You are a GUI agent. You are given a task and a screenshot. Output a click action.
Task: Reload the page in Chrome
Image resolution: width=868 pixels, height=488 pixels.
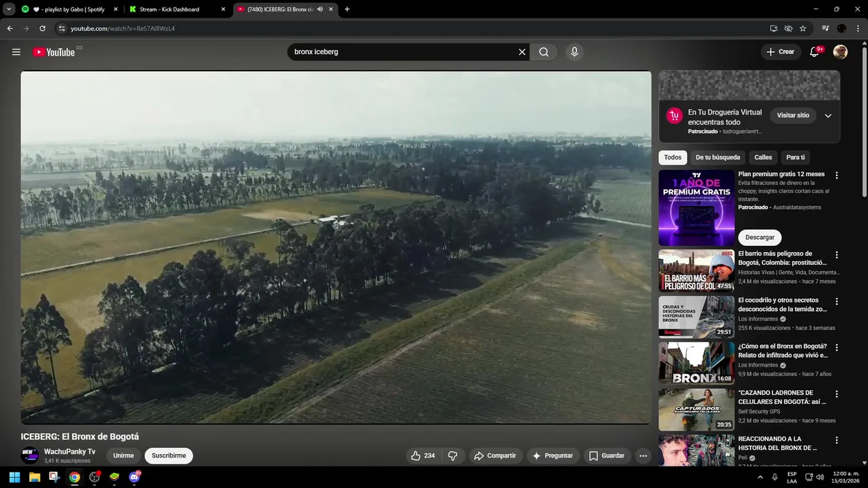[42, 28]
